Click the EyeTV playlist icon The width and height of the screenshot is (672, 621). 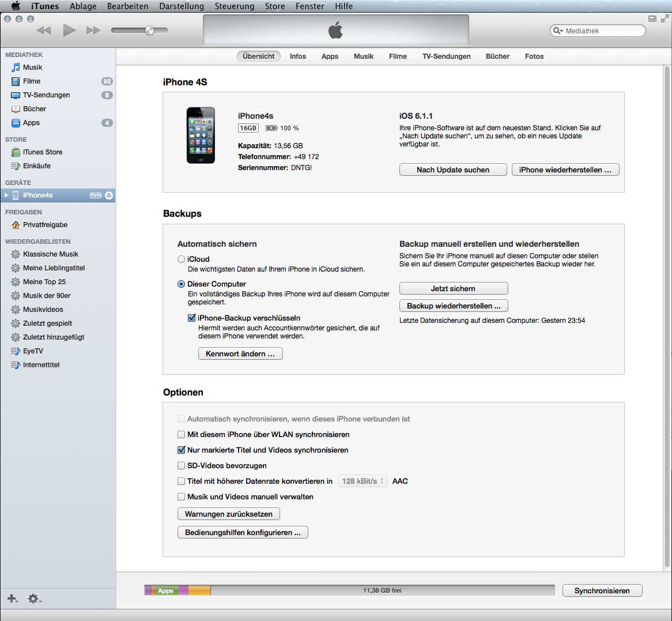pyautogui.click(x=16, y=351)
